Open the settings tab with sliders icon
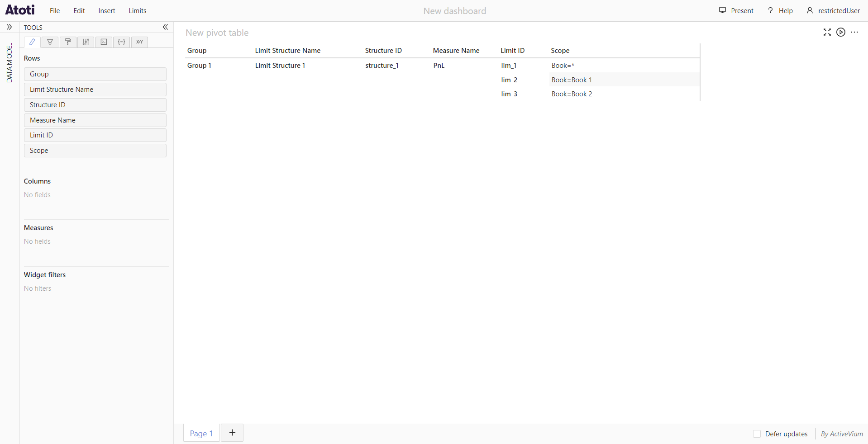This screenshot has height=444, width=868. click(86, 42)
